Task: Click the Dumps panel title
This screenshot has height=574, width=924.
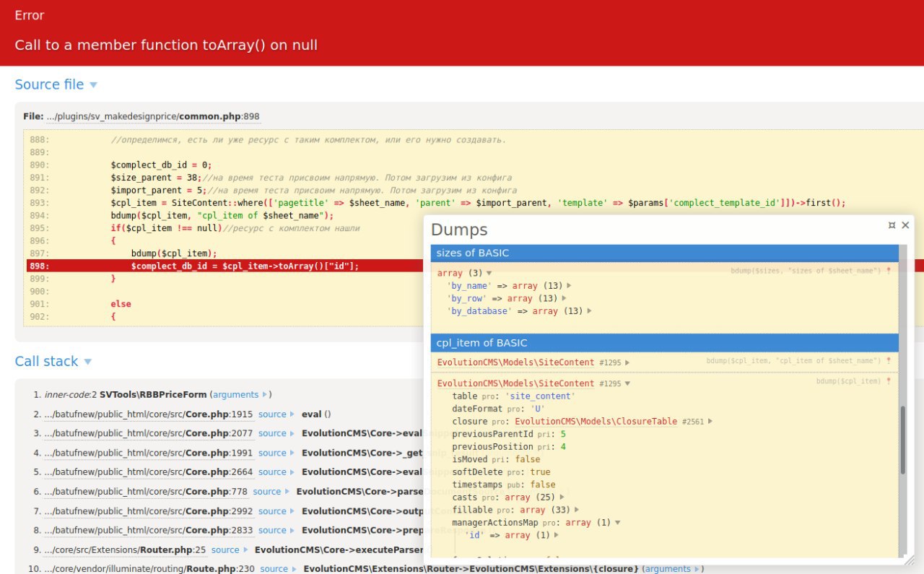Action: coord(459,230)
